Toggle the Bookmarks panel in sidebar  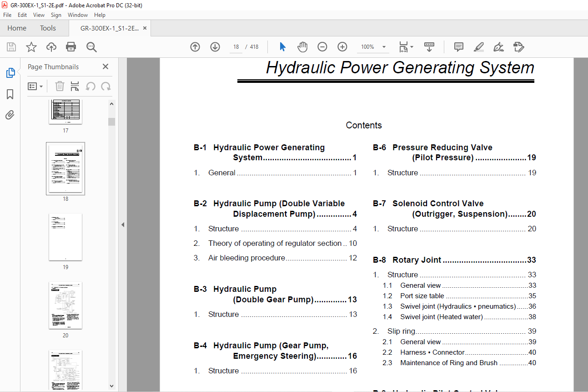(10, 94)
